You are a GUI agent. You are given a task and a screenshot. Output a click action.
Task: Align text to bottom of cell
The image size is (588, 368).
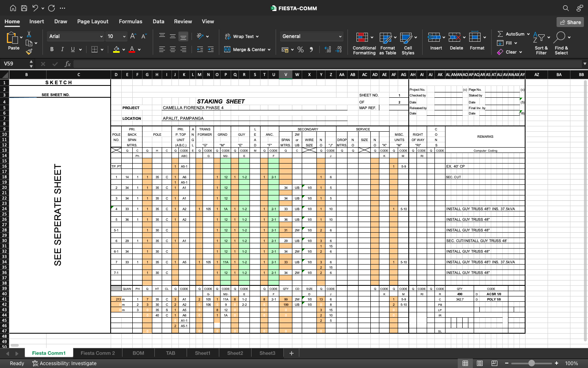(183, 36)
